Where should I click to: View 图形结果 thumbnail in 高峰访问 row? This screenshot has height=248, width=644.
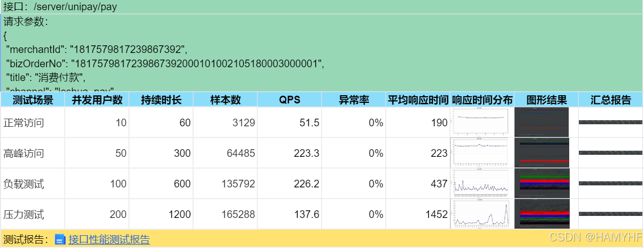[x=542, y=152]
